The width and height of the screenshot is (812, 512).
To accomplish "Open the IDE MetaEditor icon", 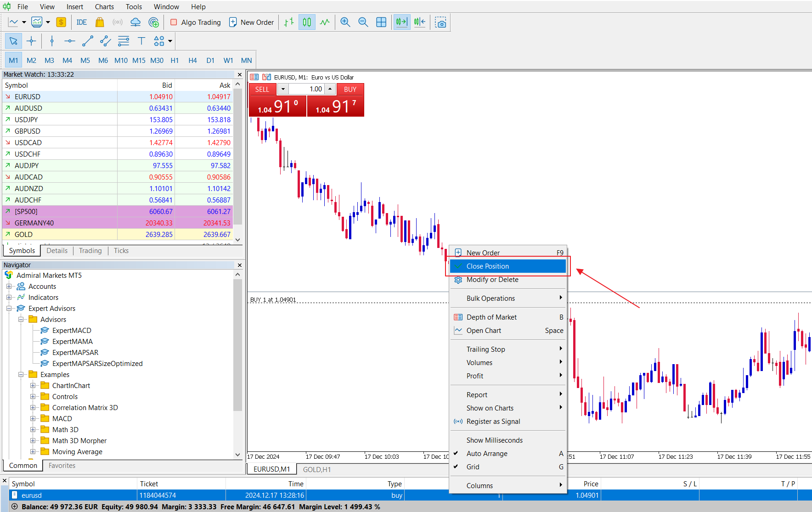I will point(82,22).
